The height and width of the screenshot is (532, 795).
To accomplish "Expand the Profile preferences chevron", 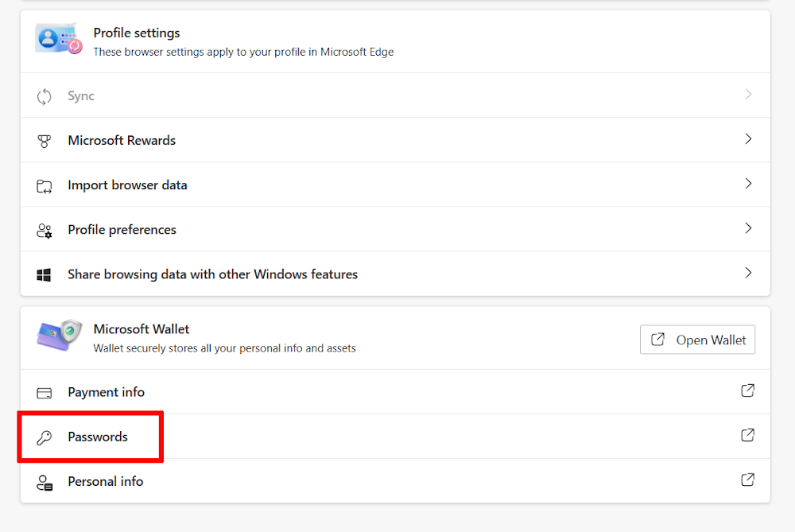I will 748,228.
